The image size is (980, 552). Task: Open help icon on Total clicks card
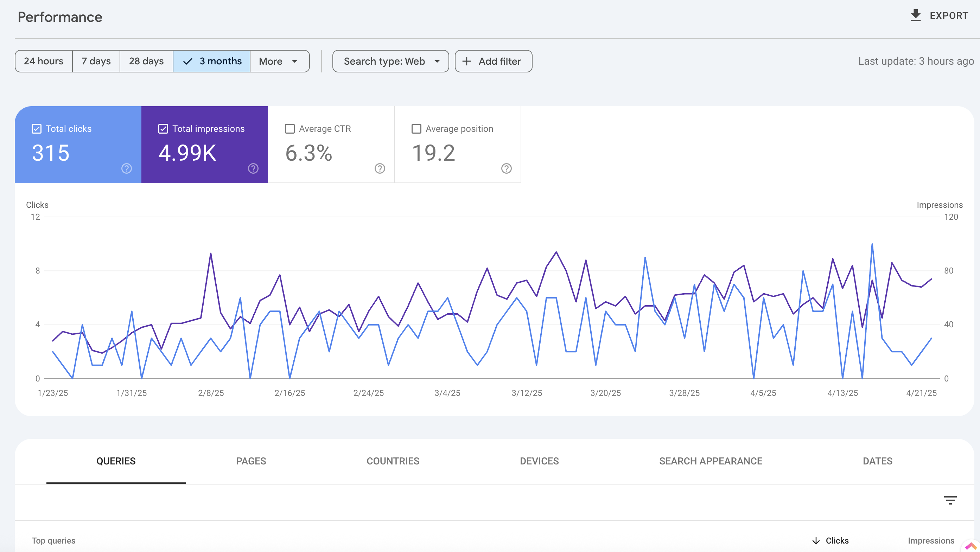126,168
